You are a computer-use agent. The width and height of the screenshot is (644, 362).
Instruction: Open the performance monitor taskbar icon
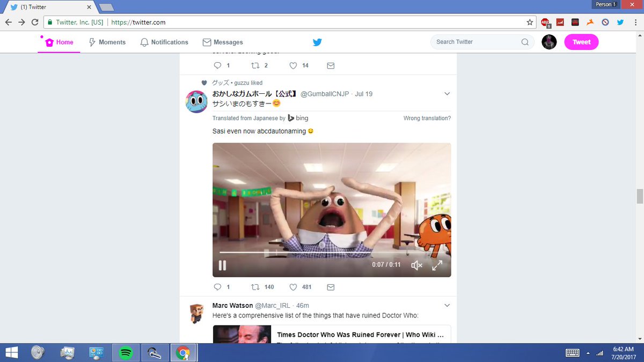67,353
